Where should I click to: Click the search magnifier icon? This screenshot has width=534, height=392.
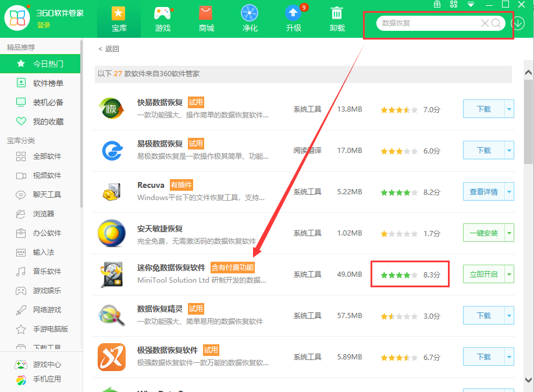pyautogui.click(x=496, y=23)
